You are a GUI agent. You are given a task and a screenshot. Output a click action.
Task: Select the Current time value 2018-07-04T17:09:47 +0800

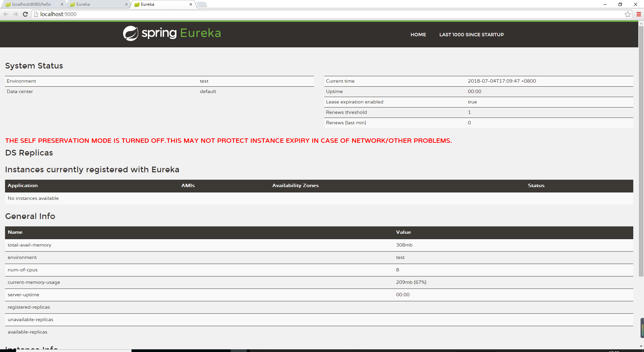[502, 81]
